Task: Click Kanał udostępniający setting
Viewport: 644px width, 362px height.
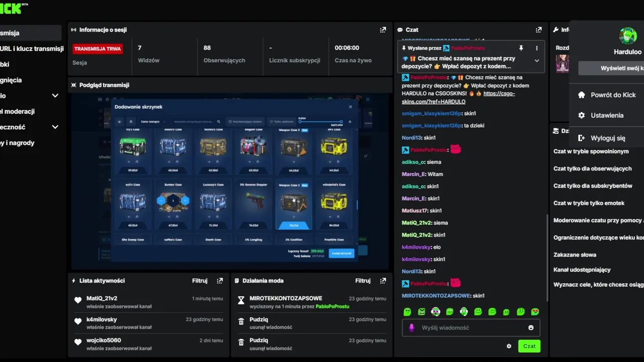Action: 582,270
